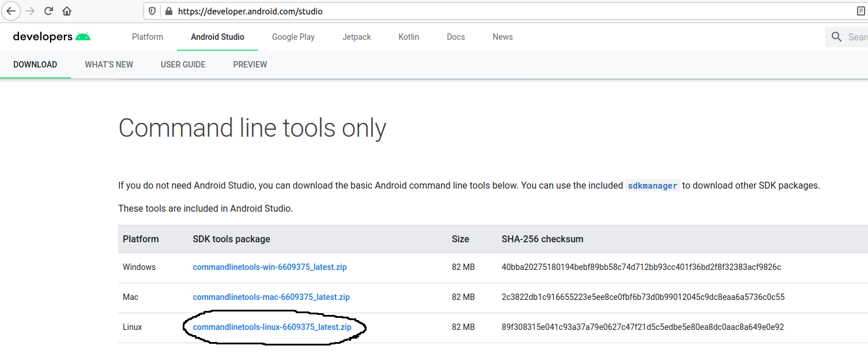This screenshot has height=353, width=868.
Task: Click the SHA-256 checksum column header
Action: [x=542, y=239]
